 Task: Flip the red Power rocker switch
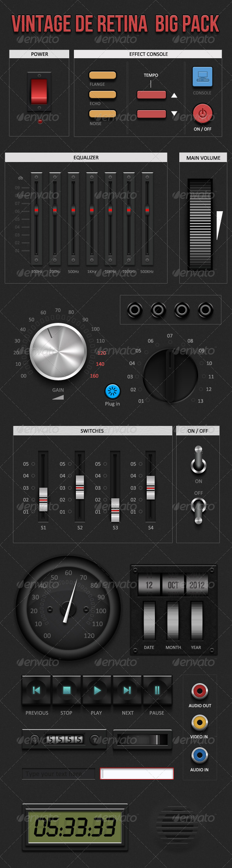[x=39, y=91]
